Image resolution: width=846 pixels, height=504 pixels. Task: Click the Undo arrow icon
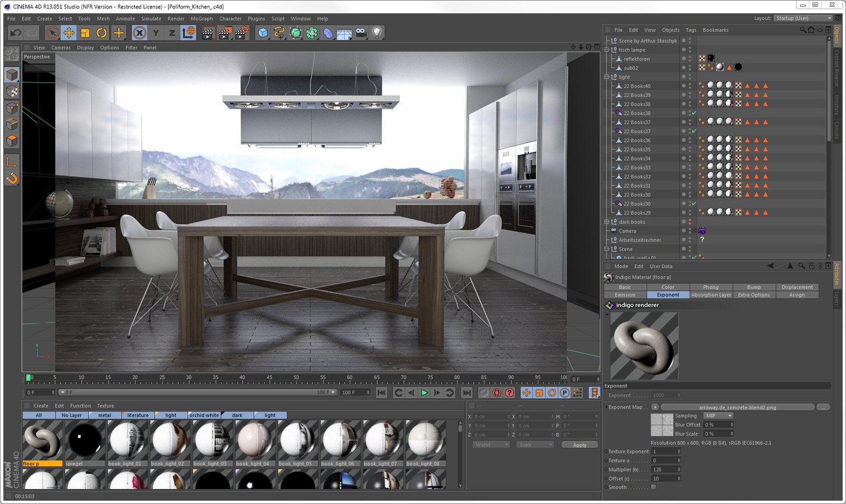(x=15, y=33)
